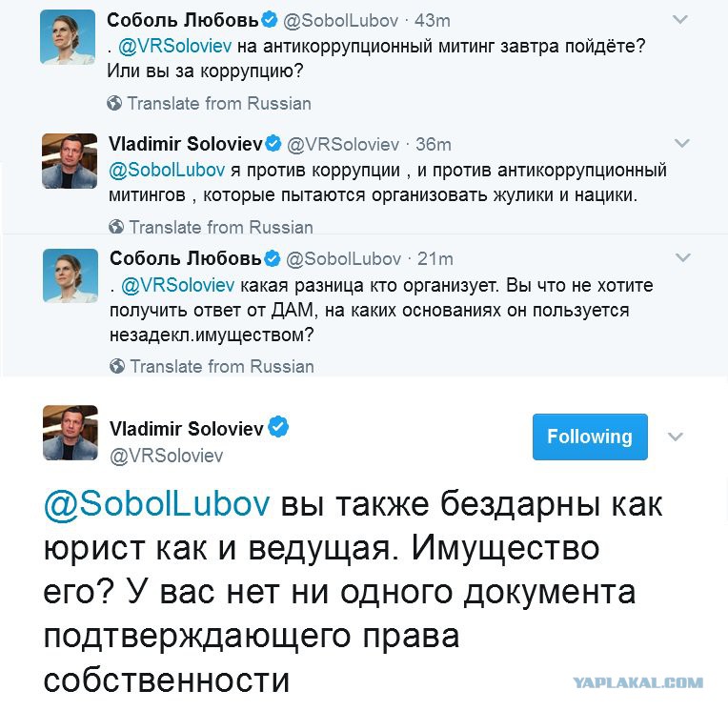The image size is (728, 711).
Task: Open Vladimir Soloviev avatar in 36m tweet
Action: (70, 161)
